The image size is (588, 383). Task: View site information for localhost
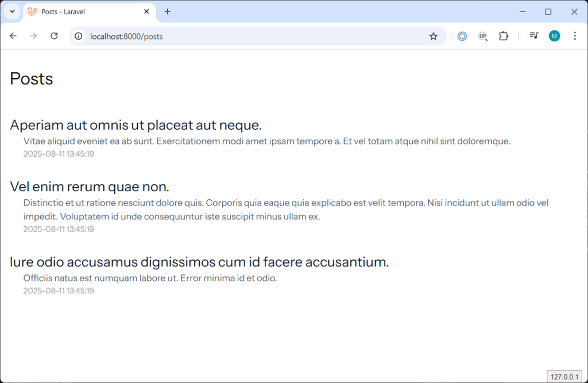pyautogui.click(x=79, y=36)
